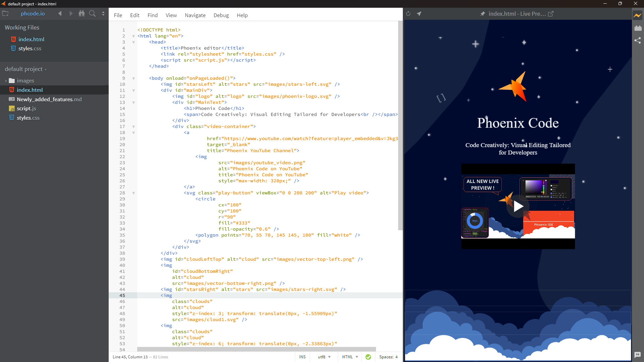This screenshot has height=362, width=644.
Task: Click the green checkmark status icon
Action: click(x=368, y=357)
